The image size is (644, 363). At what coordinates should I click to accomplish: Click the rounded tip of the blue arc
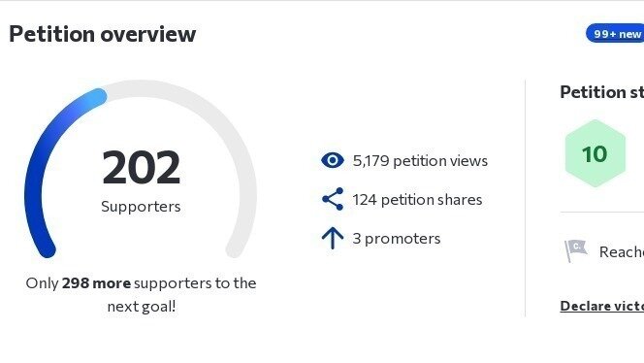(98, 97)
